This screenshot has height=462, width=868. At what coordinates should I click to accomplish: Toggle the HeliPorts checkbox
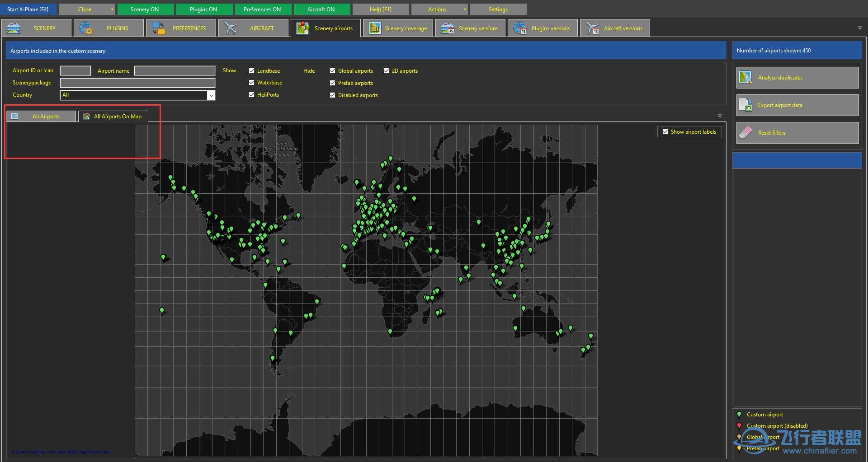[251, 95]
